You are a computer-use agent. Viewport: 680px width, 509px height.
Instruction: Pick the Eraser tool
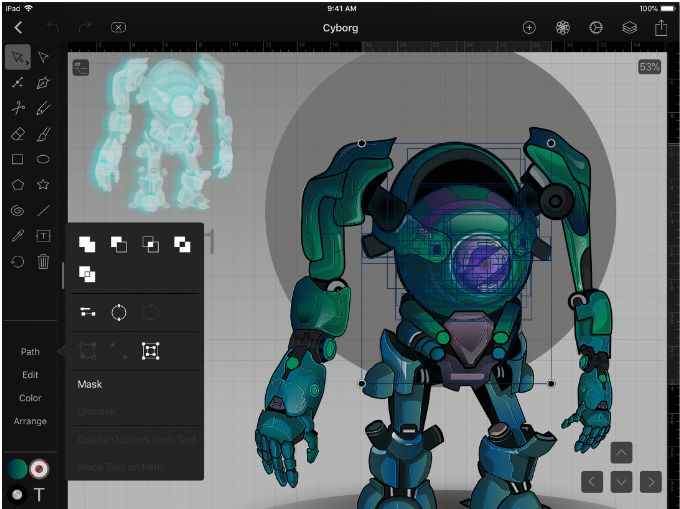pos(17,134)
